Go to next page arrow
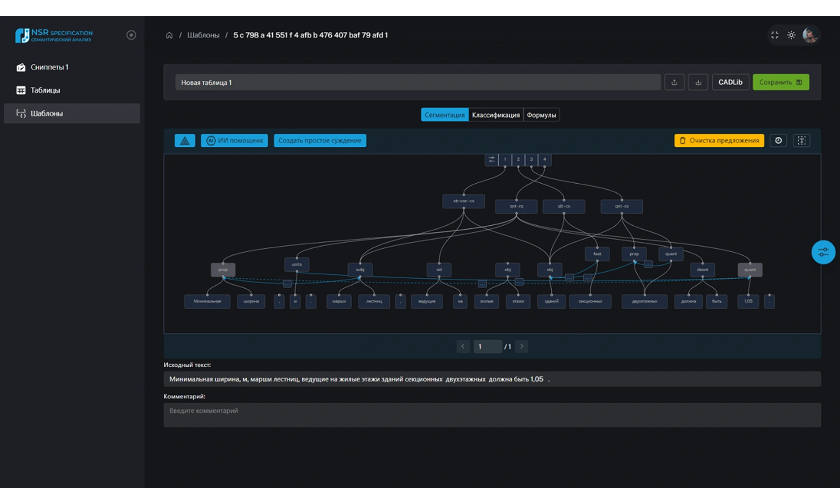840x504 pixels. click(522, 346)
